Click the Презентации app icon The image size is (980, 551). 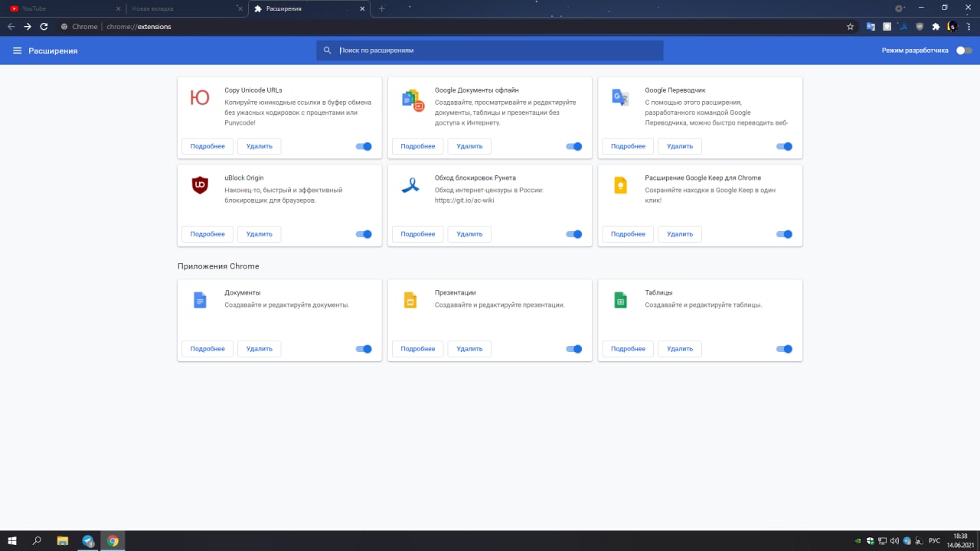410,300
